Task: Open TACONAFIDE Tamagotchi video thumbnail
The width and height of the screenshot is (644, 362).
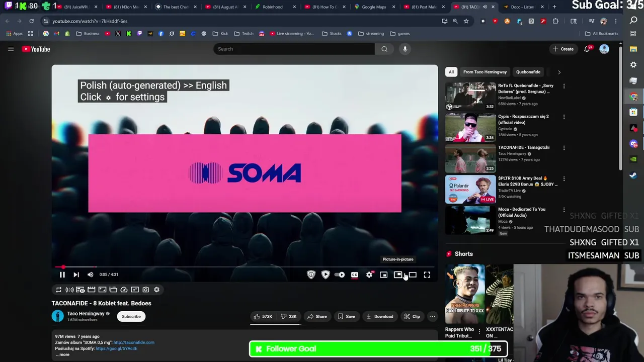Action: coord(470,158)
